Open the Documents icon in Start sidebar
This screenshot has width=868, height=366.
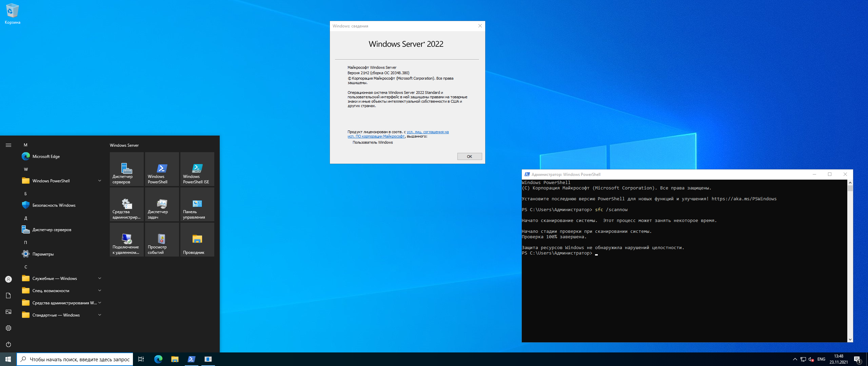[x=8, y=296]
